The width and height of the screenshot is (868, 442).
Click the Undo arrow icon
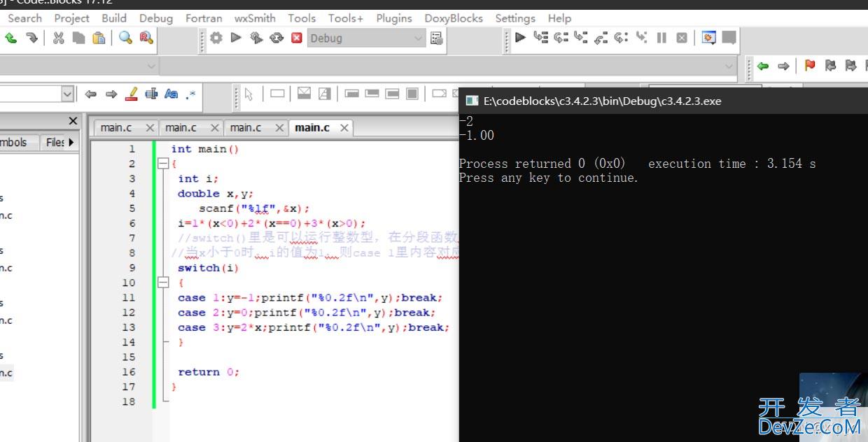[x=11, y=38]
